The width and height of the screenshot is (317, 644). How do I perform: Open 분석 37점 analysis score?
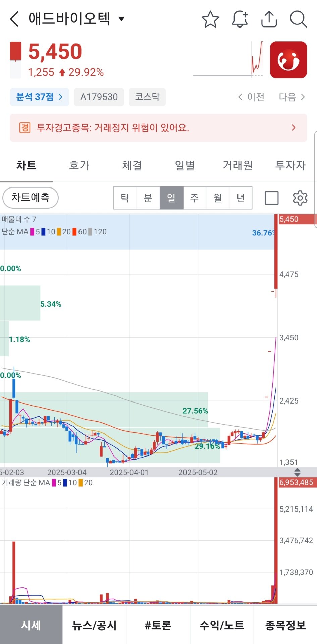pos(40,97)
